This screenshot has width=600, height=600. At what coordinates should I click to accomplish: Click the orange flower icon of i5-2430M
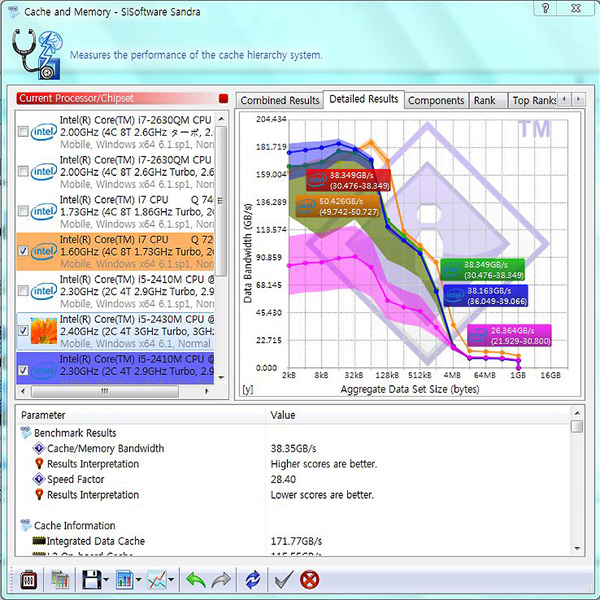43,331
